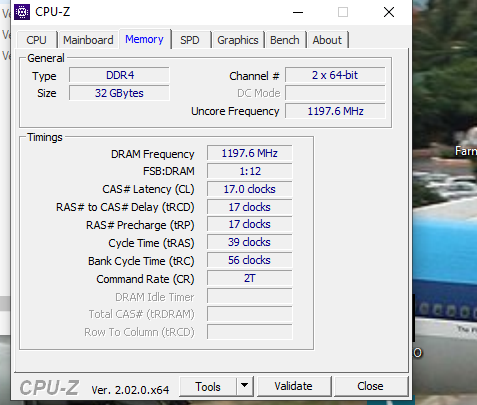Switch to the CPU tab
Viewport: 477px width, 405px height.
36,40
